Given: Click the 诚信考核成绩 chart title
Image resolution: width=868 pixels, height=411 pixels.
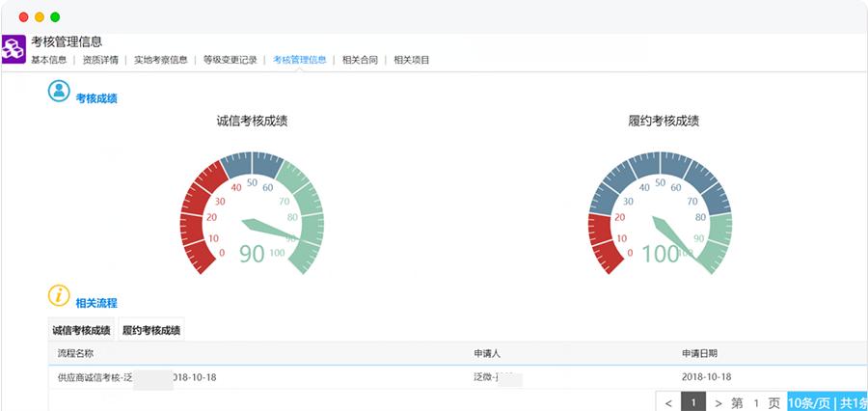Looking at the screenshot, I should pyautogui.click(x=252, y=122).
